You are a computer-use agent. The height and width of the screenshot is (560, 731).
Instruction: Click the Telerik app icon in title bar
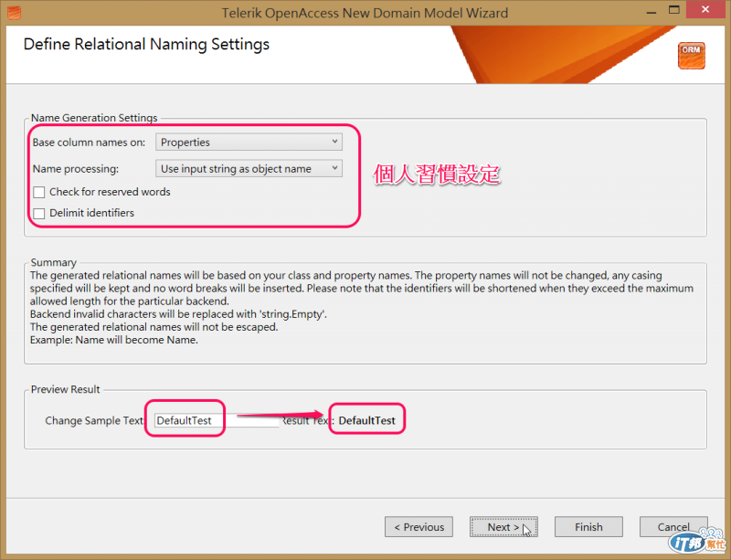click(14, 13)
